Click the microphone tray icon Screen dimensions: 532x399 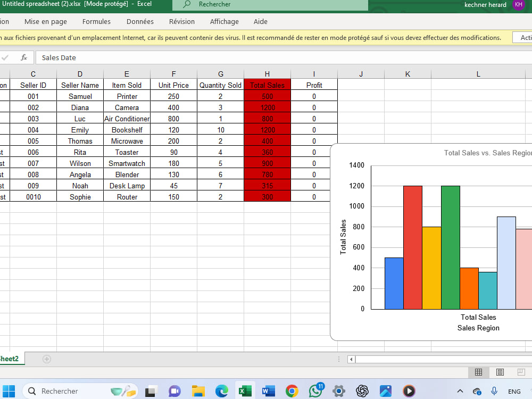[x=494, y=391]
